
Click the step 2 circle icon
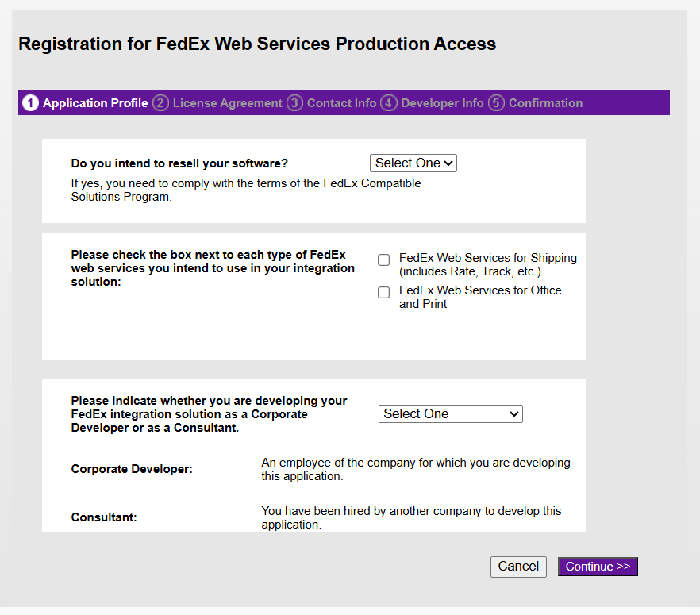(160, 103)
